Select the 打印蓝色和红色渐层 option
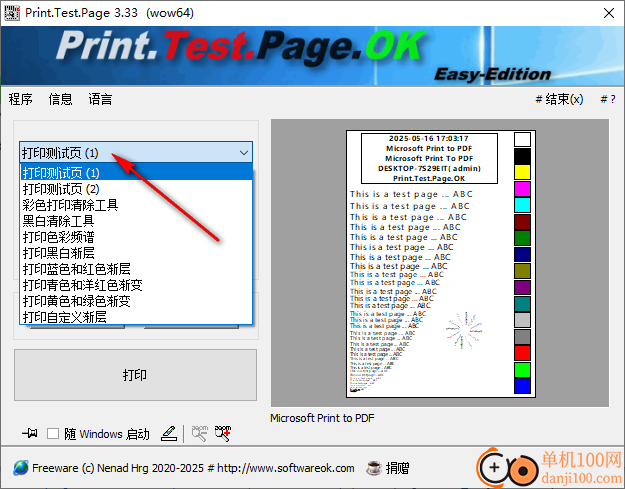The image size is (625, 489). tap(136, 269)
